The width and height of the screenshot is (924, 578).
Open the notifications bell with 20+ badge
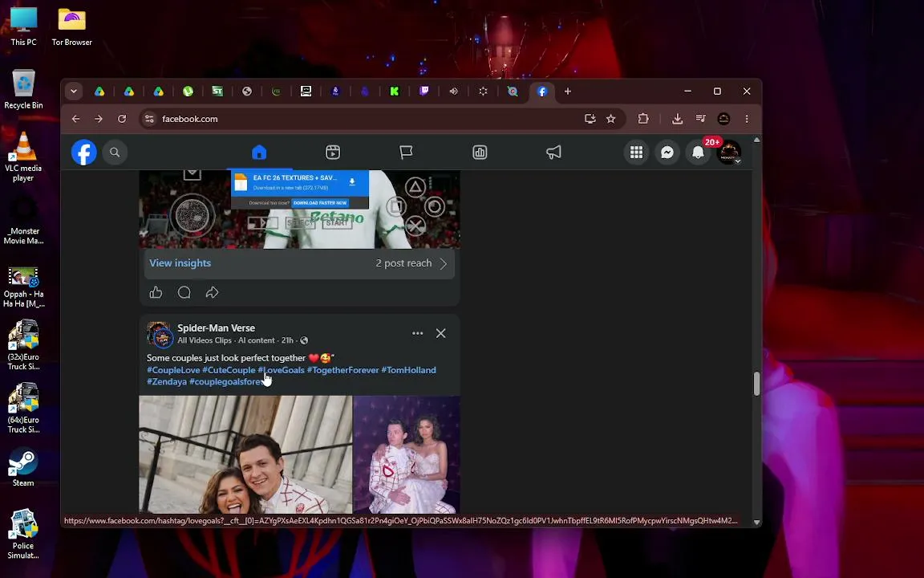click(x=699, y=153)
